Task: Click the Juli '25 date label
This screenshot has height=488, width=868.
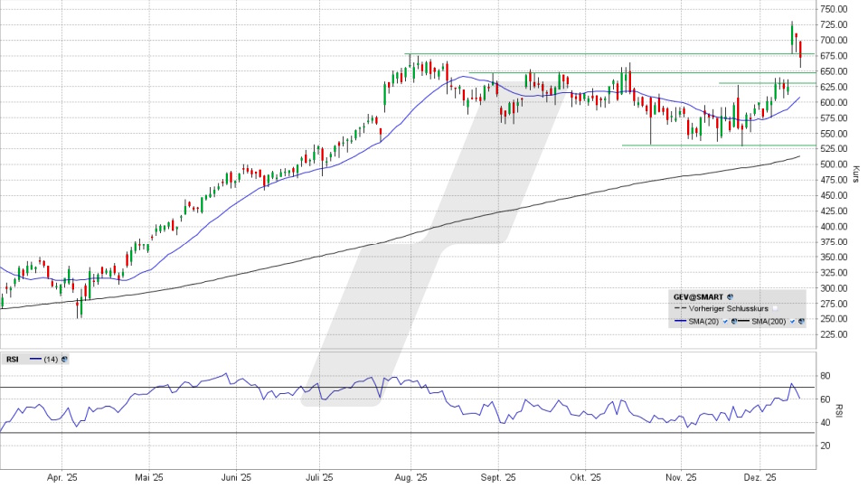Action: point(319,477)
